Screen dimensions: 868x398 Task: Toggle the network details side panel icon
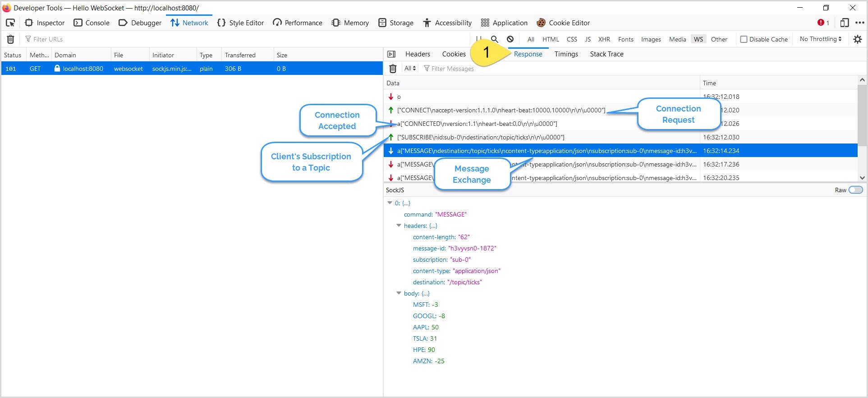click(391, 54)
